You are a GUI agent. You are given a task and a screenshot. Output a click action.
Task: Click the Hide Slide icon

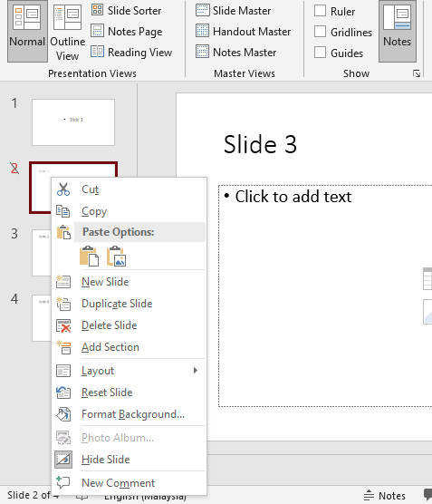63,460
